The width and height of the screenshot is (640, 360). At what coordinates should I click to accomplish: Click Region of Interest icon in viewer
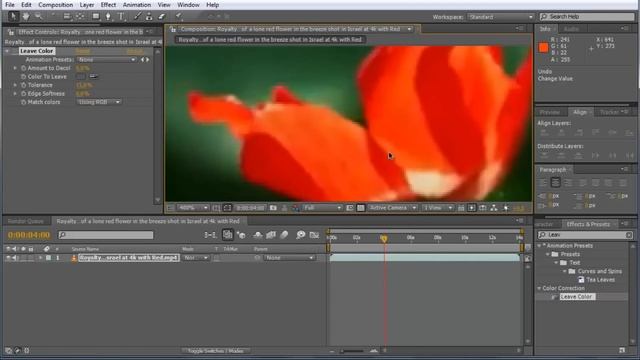tap(350, 208)
